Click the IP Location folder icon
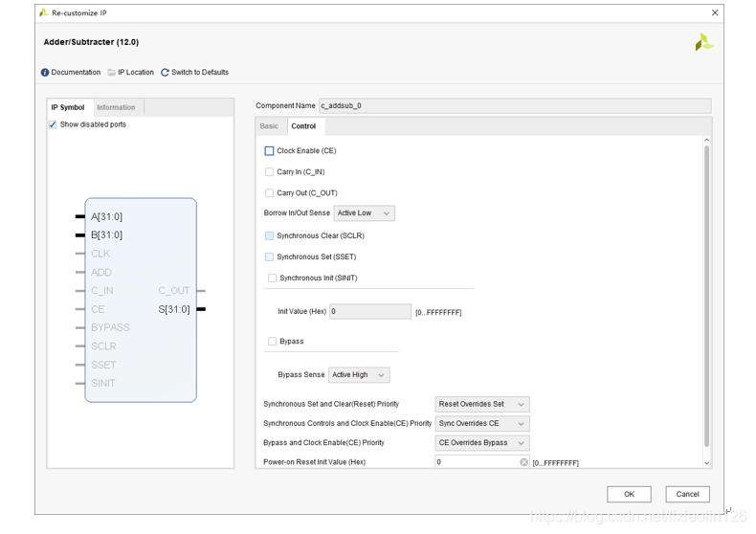 click(111, 73)
